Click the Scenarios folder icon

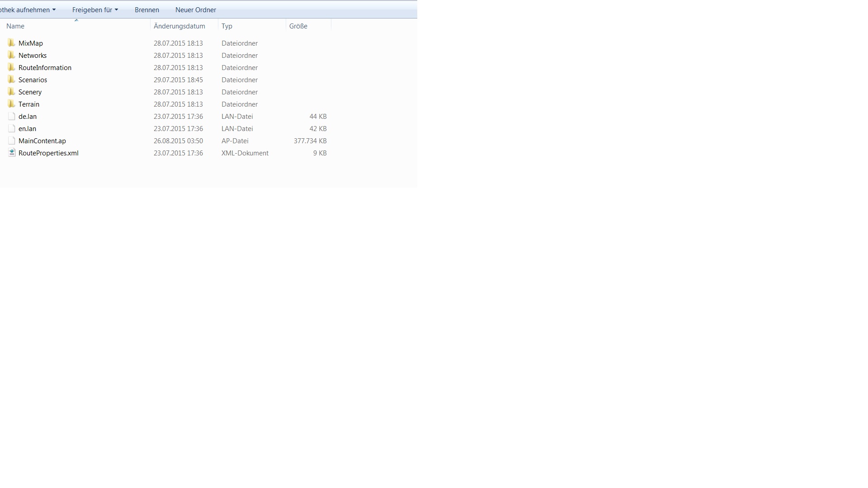[11, 80]
